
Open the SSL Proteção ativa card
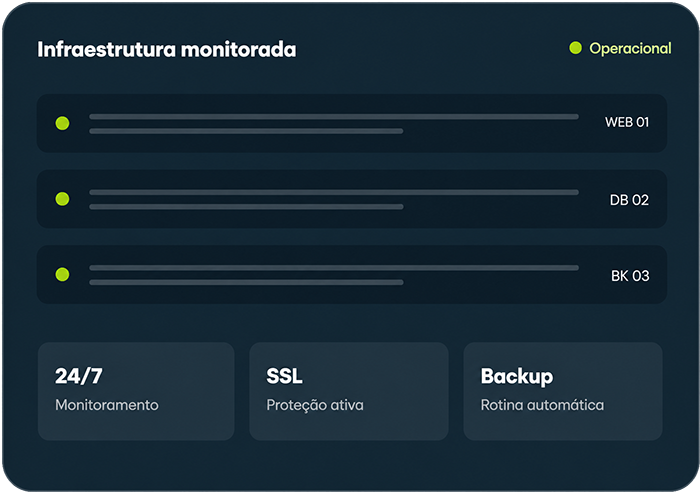click(x=349, y=392)
